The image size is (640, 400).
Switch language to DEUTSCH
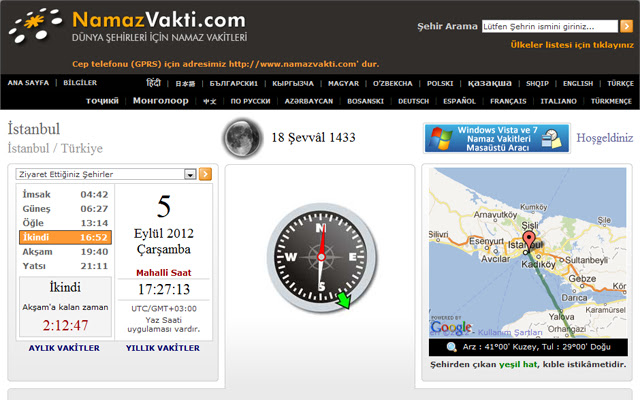point(413,101)
